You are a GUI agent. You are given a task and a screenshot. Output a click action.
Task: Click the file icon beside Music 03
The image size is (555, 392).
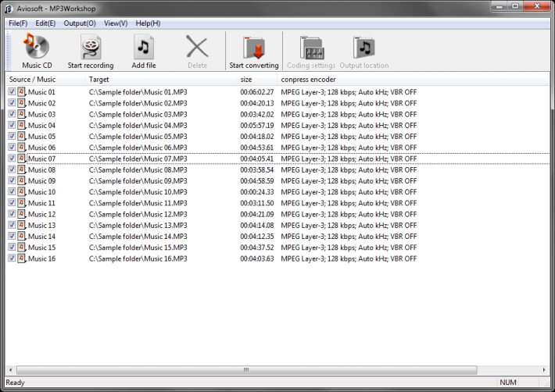[x=22, y=114]
